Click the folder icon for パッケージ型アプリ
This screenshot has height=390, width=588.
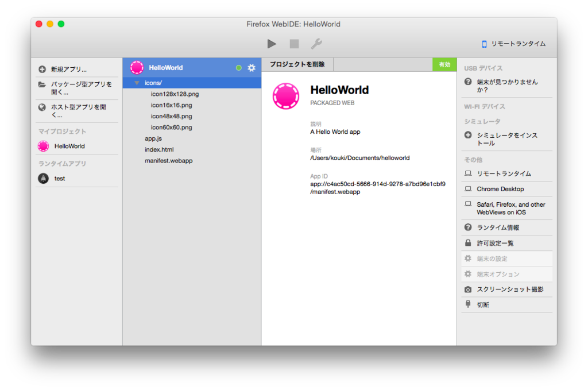click(x=42, y=85)
